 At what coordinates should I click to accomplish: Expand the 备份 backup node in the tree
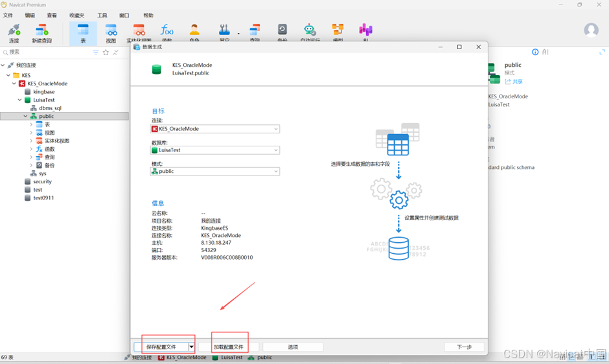(32, 165)
